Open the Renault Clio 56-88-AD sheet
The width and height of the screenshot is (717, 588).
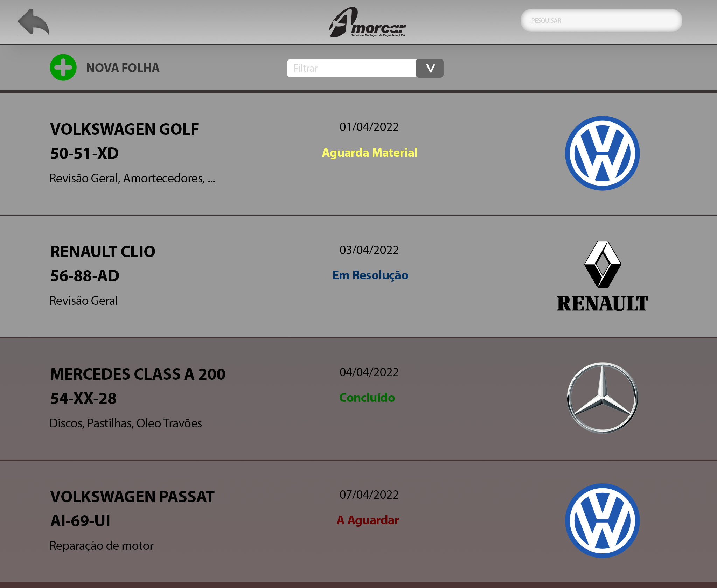(358, 276)
